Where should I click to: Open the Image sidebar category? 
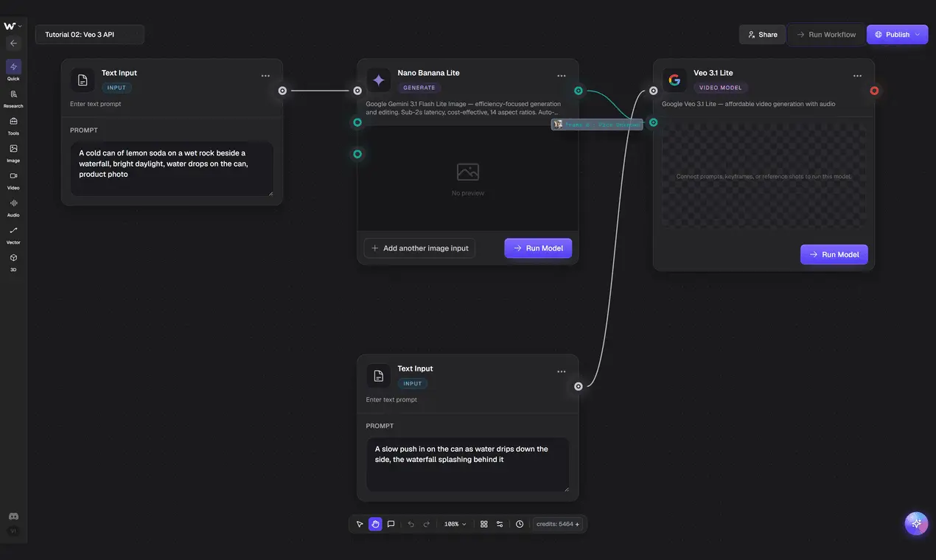click(13, 153)
